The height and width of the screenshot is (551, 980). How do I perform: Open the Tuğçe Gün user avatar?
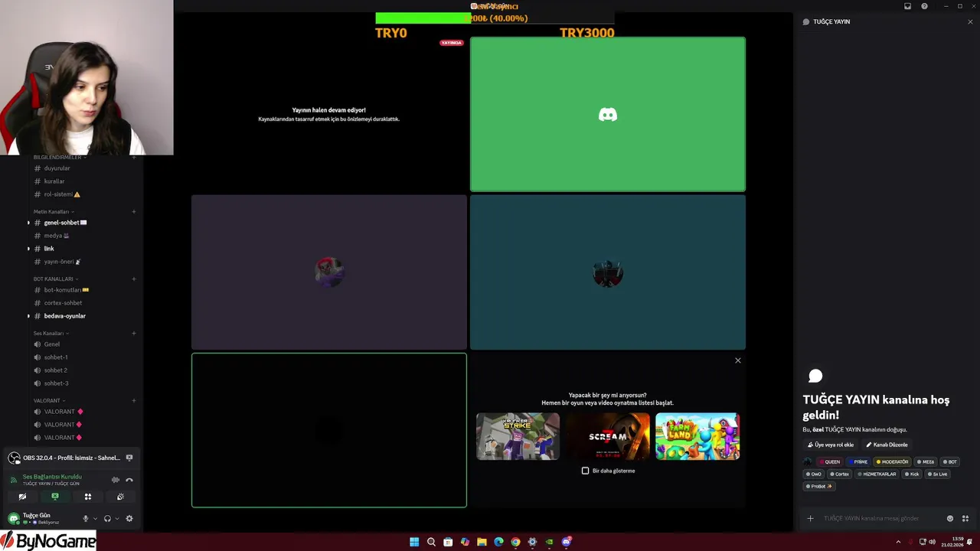13,518
